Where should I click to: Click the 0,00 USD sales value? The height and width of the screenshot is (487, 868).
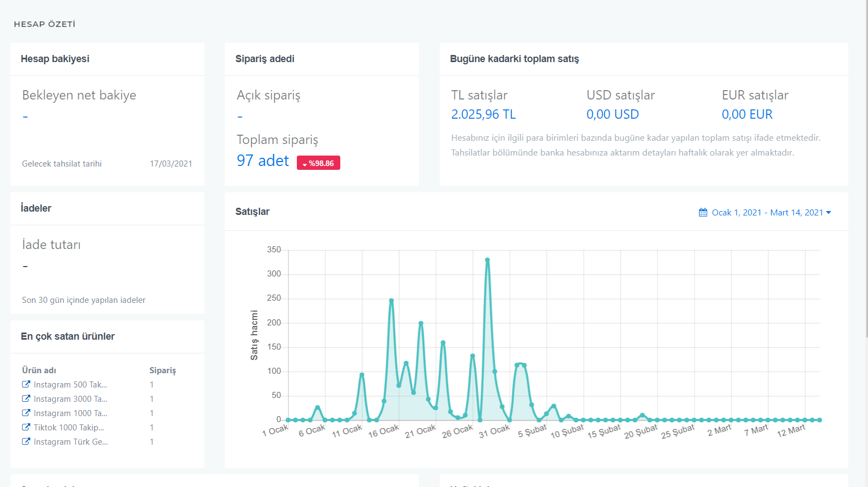(612, 114)
